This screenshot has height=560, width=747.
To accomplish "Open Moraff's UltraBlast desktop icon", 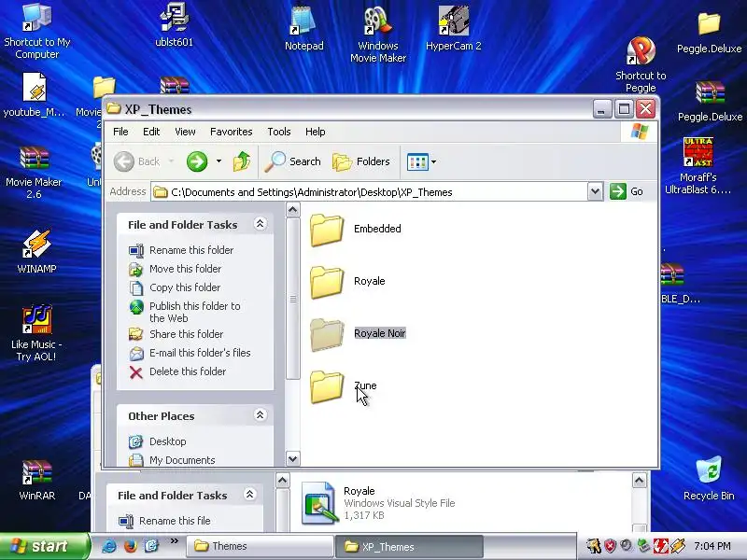I will pyautogui.click(x=698, y=166).
